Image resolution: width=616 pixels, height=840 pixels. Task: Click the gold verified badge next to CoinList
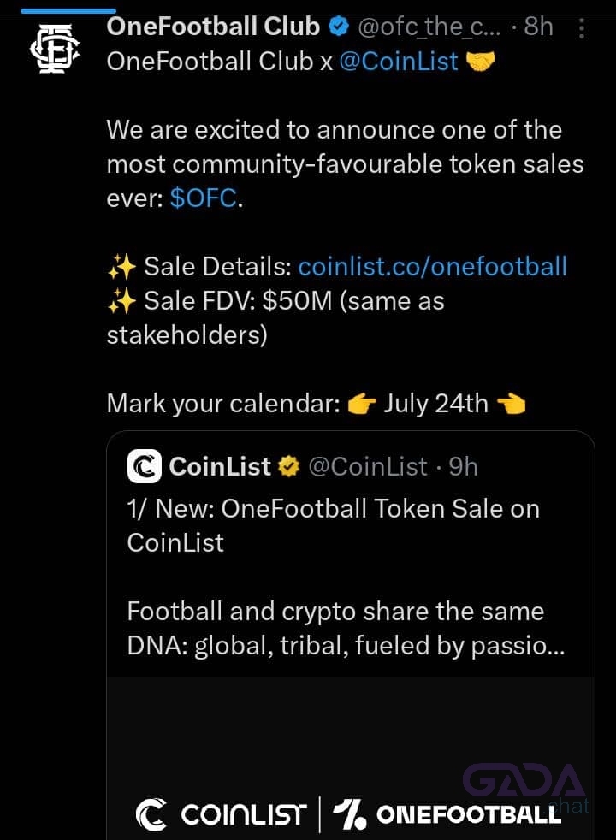[x=288, y=466]
